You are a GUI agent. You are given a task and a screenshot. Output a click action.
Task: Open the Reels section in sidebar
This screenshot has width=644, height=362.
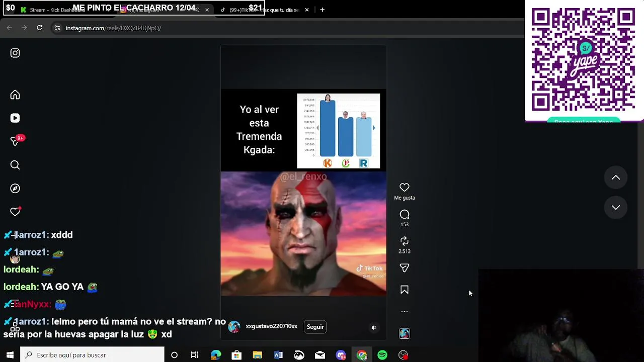coord(15,118)
